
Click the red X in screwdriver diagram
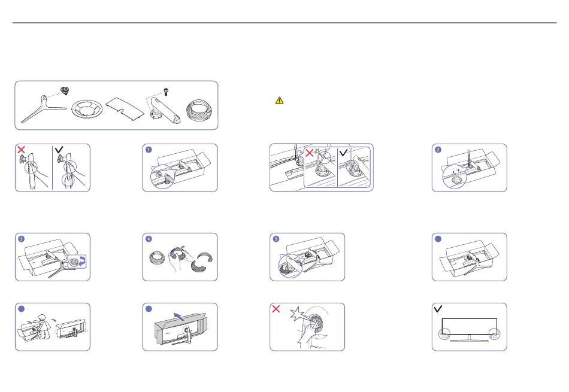[309, 153]
